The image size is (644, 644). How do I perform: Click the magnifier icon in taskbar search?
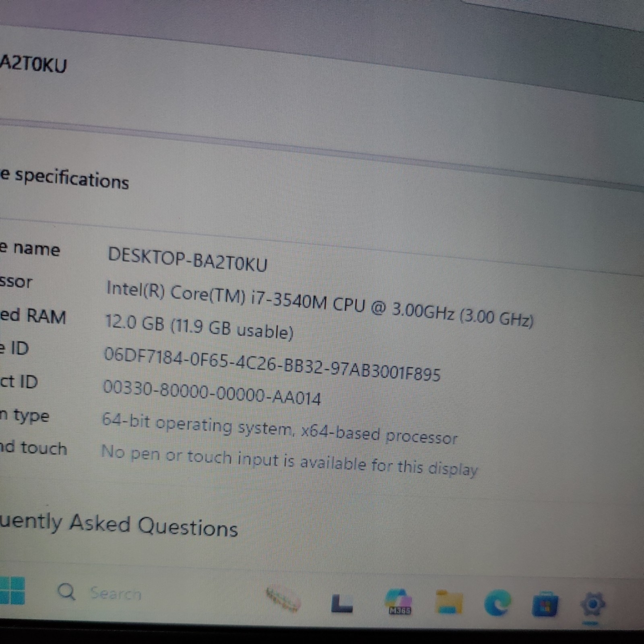(x=66, y=592)
